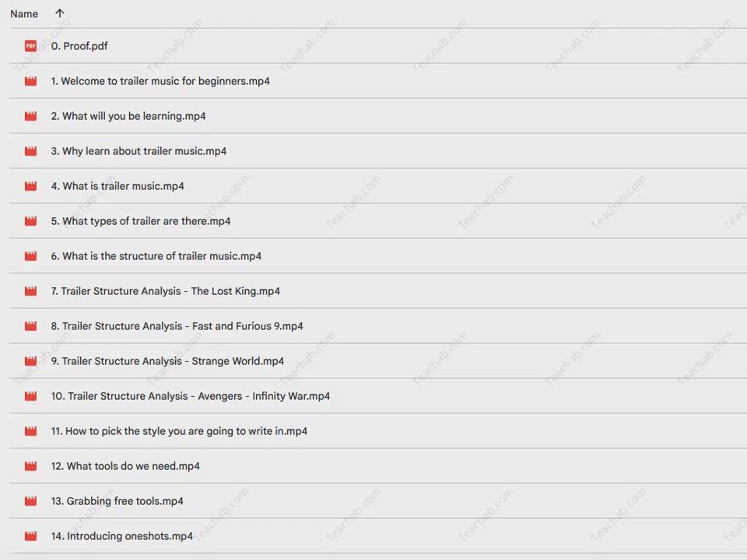
Task: Open 12. What tools do we need.mp4
Action: point(125,467)
